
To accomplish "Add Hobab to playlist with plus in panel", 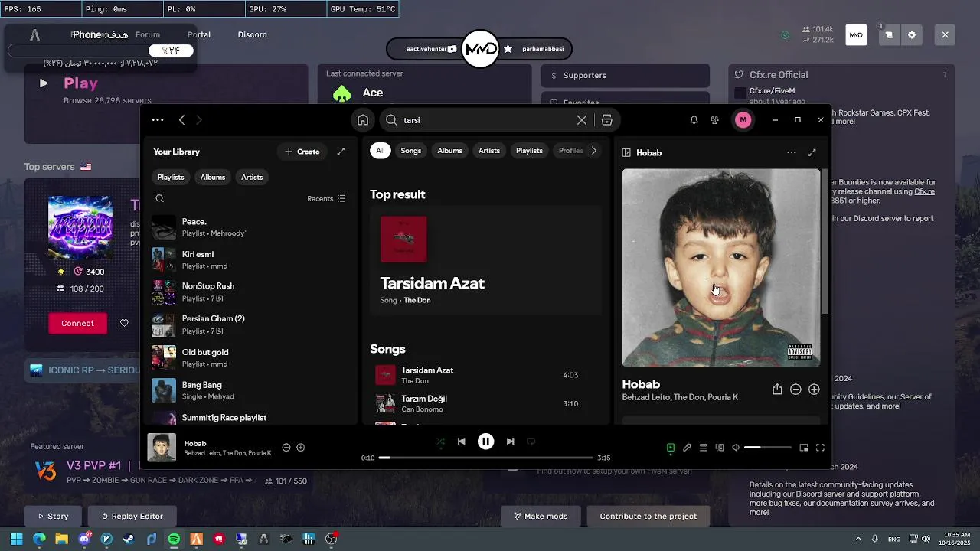I will click(814, 390).
